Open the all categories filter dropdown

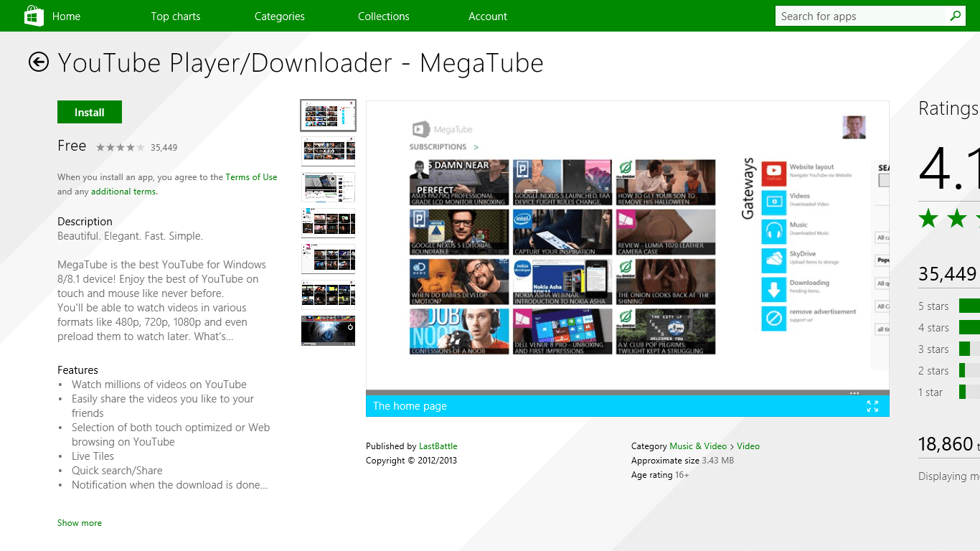tap(881, 237)
